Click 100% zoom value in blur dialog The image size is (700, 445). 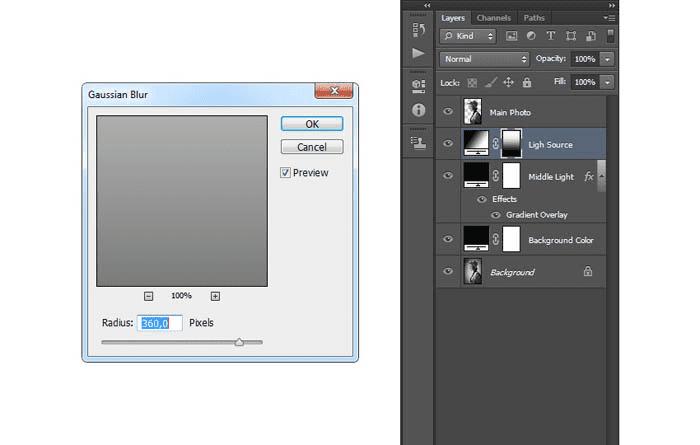click(181, 295)
